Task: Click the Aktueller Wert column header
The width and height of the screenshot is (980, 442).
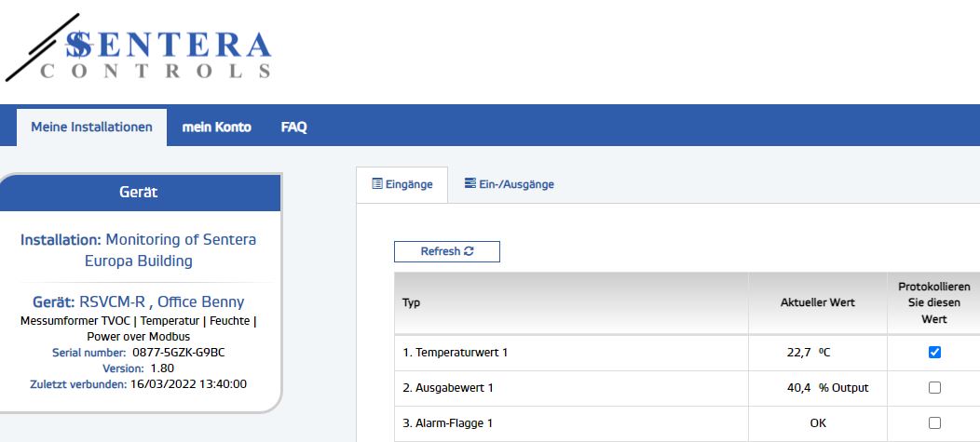Action: (x=817, y=303)
